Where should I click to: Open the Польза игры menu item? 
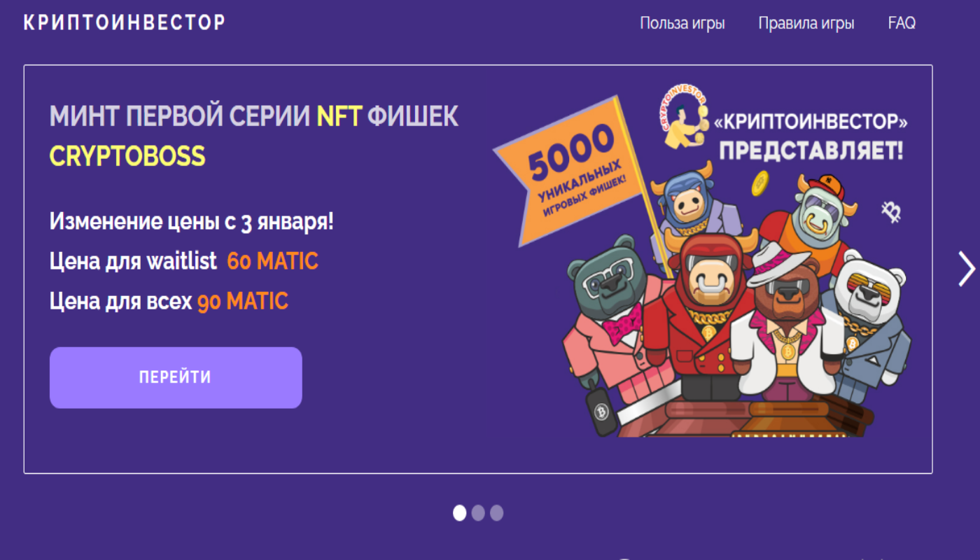click(x=682, y=23)
